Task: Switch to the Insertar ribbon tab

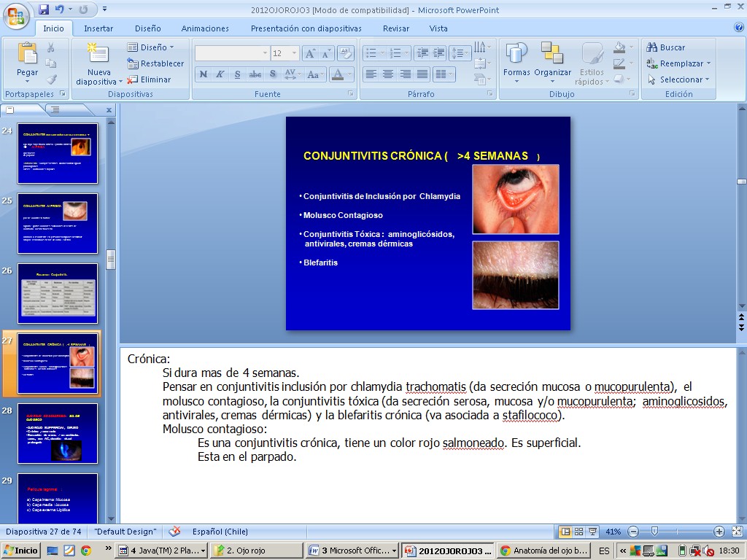Action: (98, 28)
